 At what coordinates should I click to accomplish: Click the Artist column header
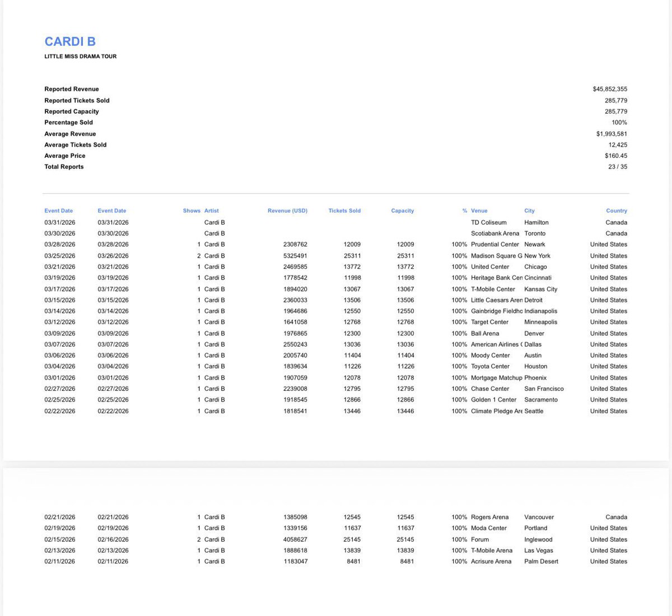(212, 211)
